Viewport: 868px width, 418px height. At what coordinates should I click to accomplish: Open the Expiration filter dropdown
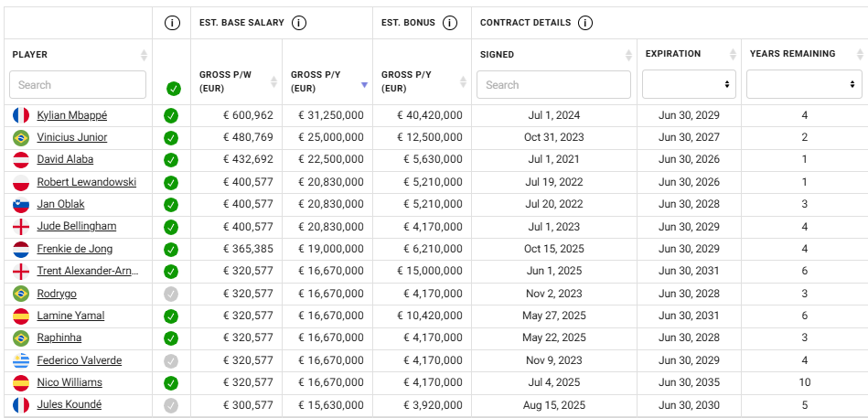689,84
